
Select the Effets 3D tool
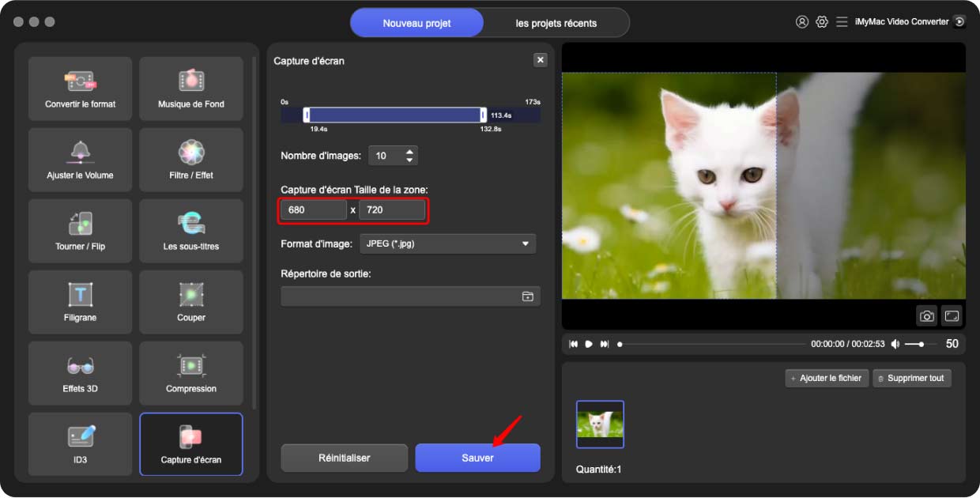(x=80, y=373)
